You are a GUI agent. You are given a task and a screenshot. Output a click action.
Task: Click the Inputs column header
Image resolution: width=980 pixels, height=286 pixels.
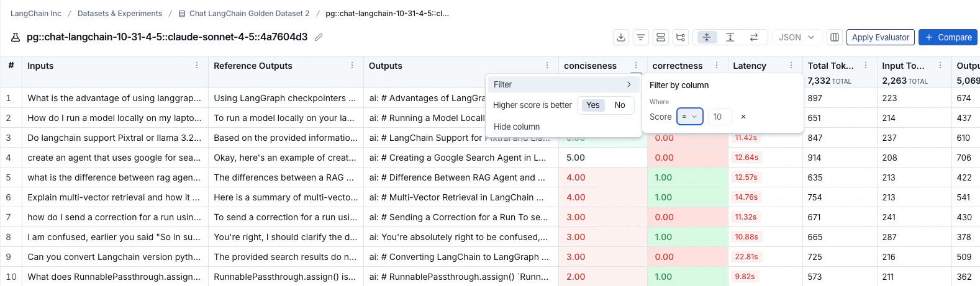40,66
